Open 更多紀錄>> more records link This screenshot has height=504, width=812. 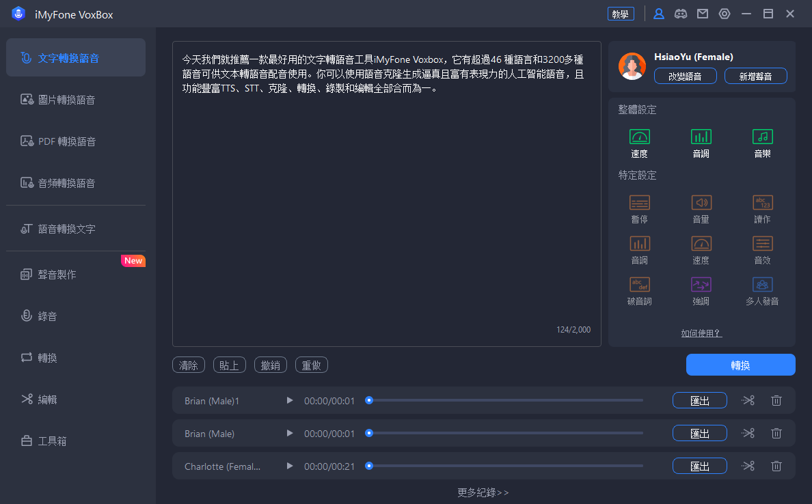(483, 492)
